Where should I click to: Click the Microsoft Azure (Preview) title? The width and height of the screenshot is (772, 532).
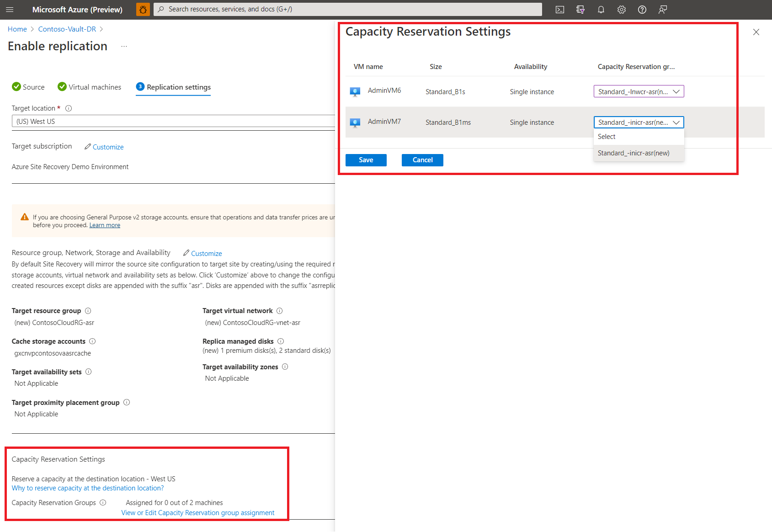(77, 10)
